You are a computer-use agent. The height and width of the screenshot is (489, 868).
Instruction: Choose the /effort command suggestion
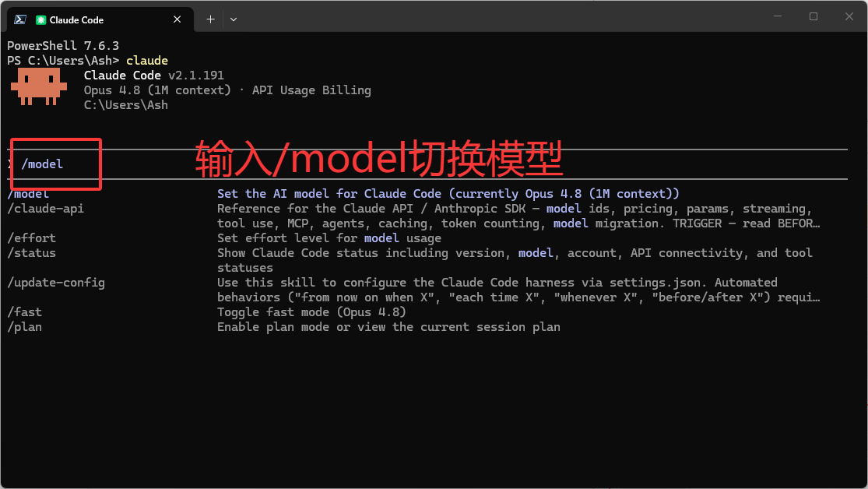pyautogui.click(x=32, y=238)
